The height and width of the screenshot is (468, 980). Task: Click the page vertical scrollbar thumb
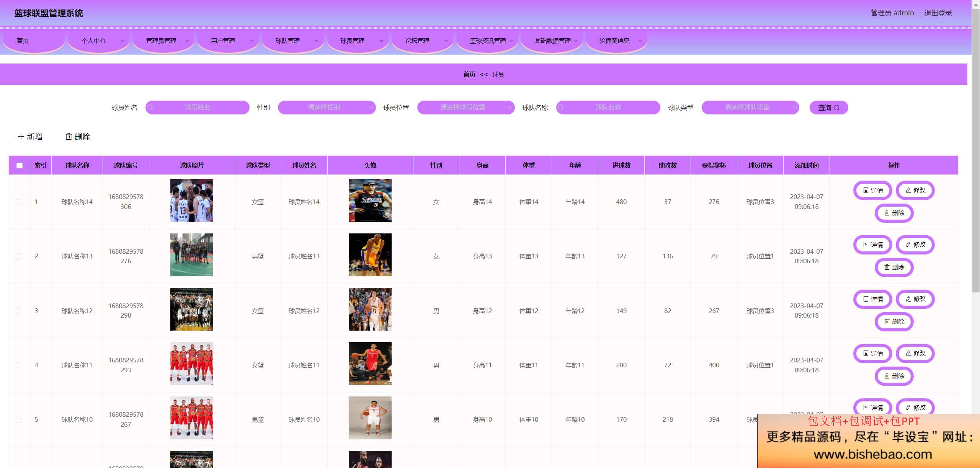976,151
